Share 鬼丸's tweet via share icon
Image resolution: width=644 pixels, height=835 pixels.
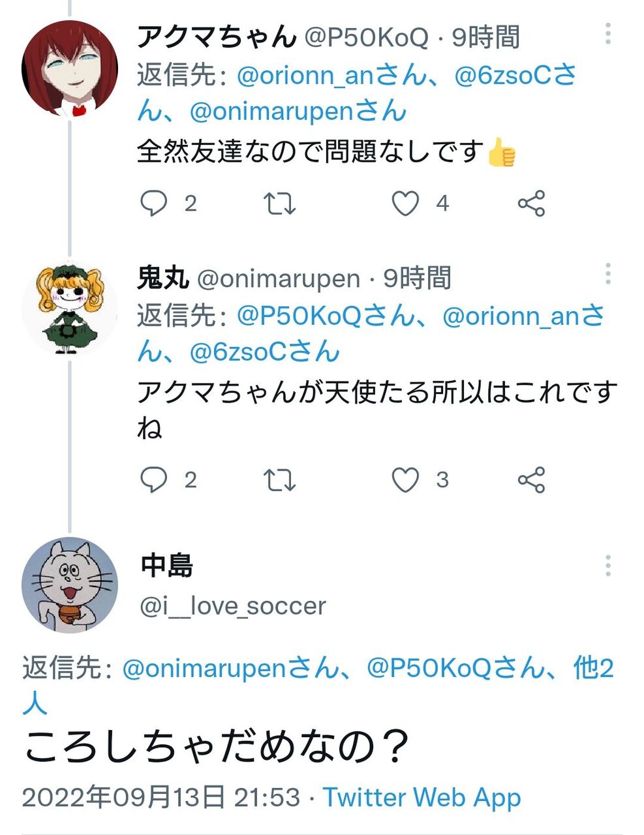531,480
